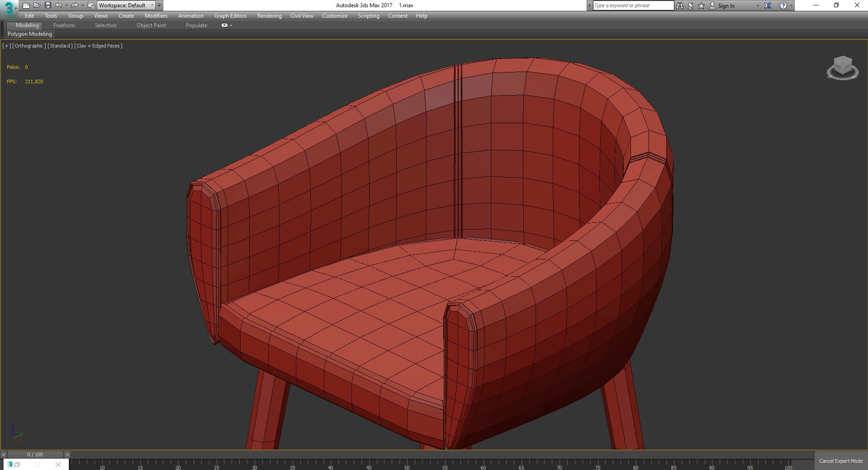Open the Help menu

422,16
